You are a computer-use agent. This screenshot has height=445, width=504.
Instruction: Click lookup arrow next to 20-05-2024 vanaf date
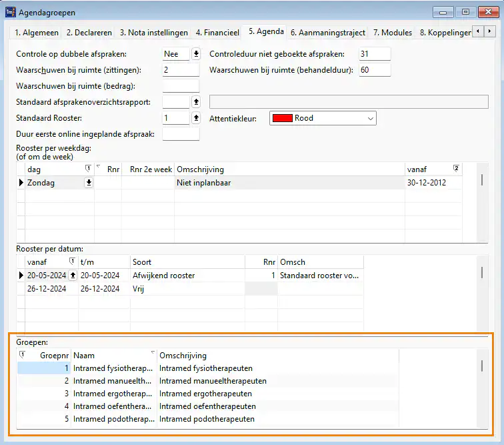(73, 276)
